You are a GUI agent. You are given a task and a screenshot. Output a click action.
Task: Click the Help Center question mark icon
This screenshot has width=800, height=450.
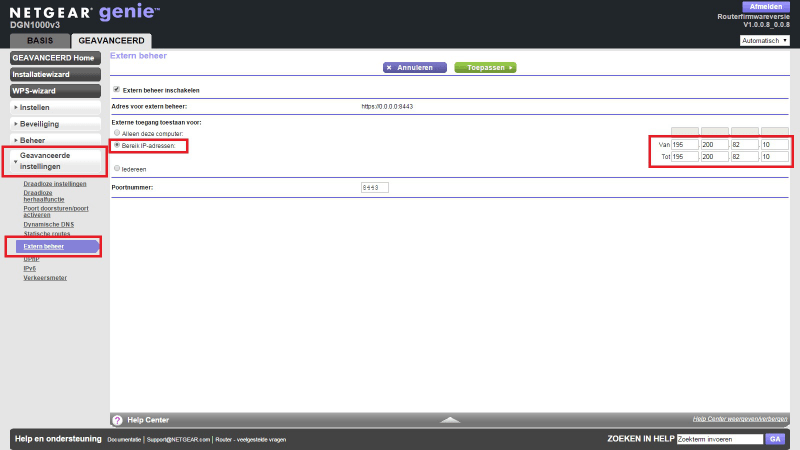(x=117, y=420)
